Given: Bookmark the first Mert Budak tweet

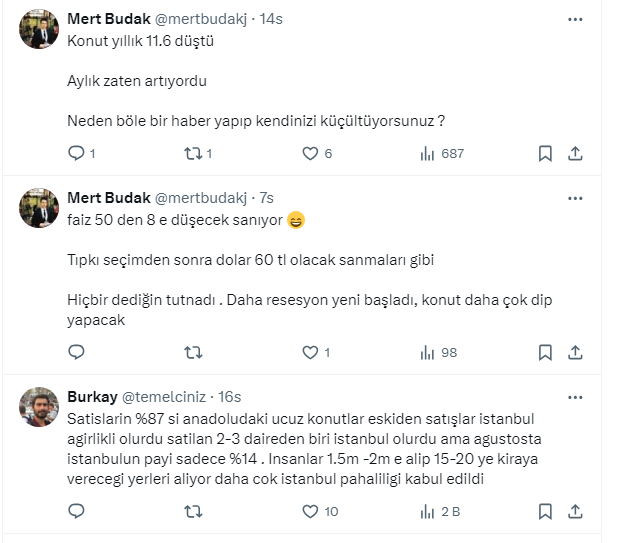Looking at the screenshot, I should (x=545, y=154).
